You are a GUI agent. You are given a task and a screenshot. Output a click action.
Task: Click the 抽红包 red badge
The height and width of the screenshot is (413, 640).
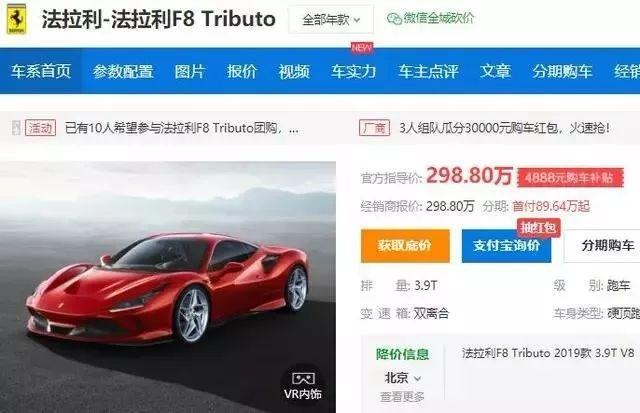[539, 228]
